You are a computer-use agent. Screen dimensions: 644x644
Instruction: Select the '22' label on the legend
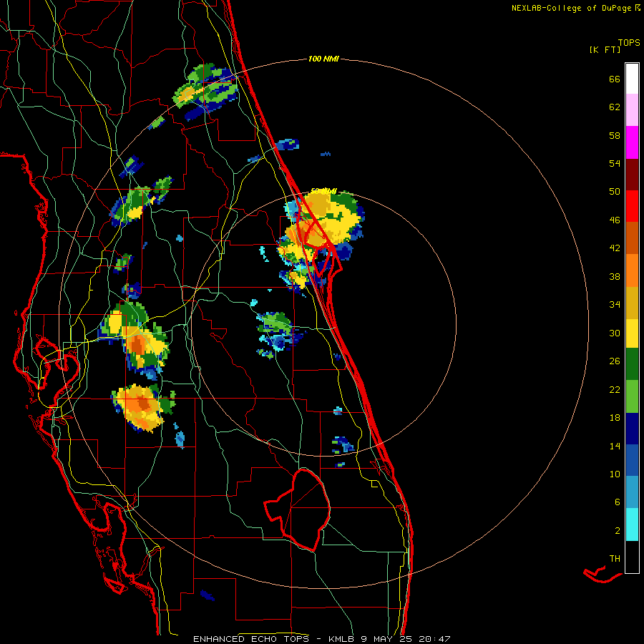pos(615,390)
